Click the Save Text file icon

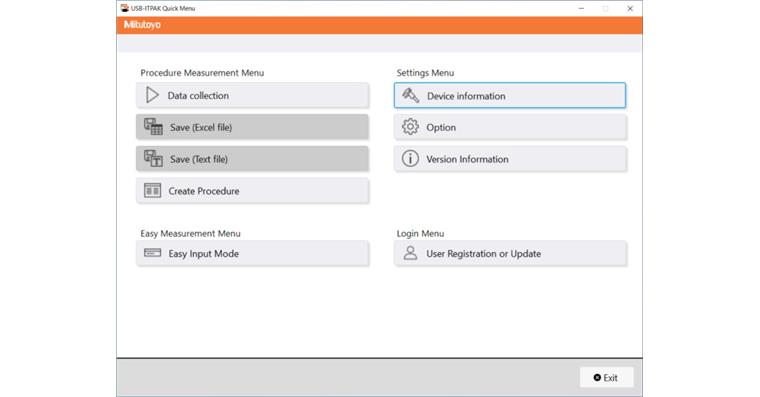(x=153, y=159)
